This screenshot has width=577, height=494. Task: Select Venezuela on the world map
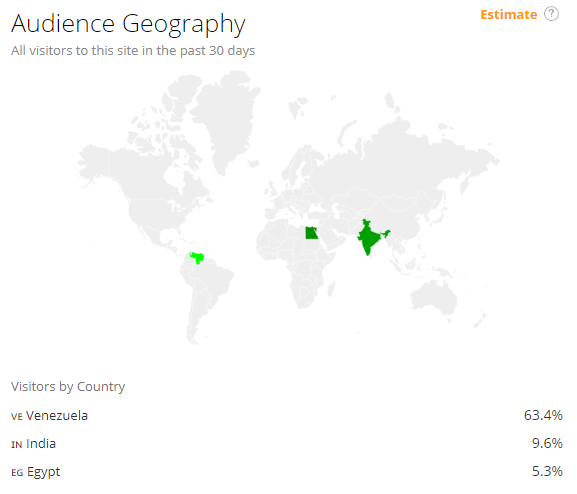(x=197, y=258)
